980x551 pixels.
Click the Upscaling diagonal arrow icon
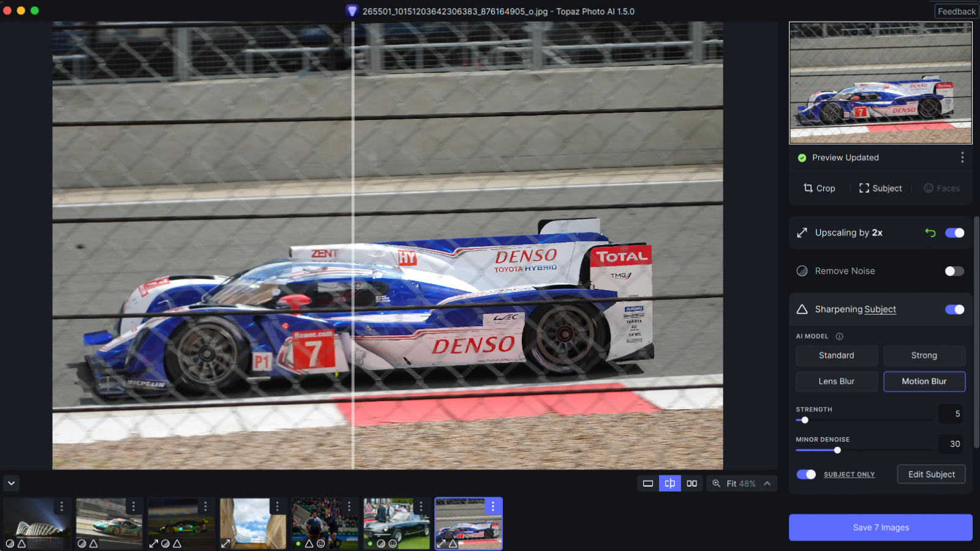coord(802,233)
